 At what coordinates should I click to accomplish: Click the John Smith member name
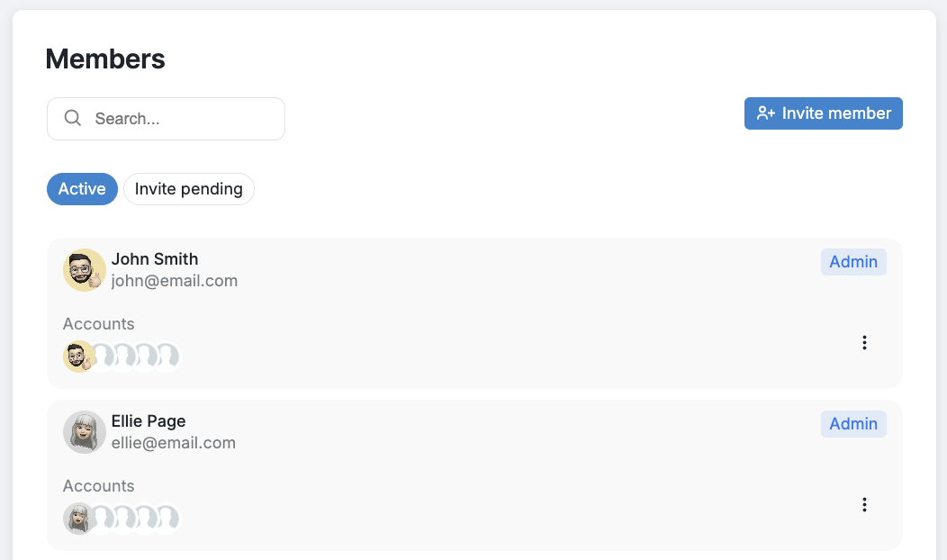point(155,259)
